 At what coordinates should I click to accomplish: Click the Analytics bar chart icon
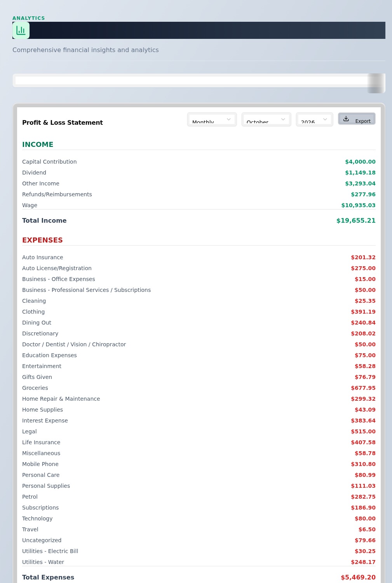pyautogui.click(x=21, y=30)
